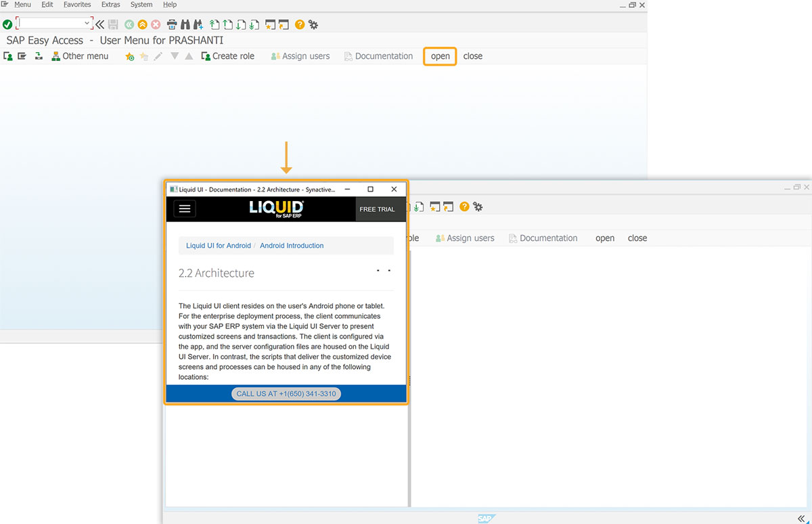The image size is (812, 524).
Task: Expand the bottom-right status bar chevron
Action: pos(801,518)
